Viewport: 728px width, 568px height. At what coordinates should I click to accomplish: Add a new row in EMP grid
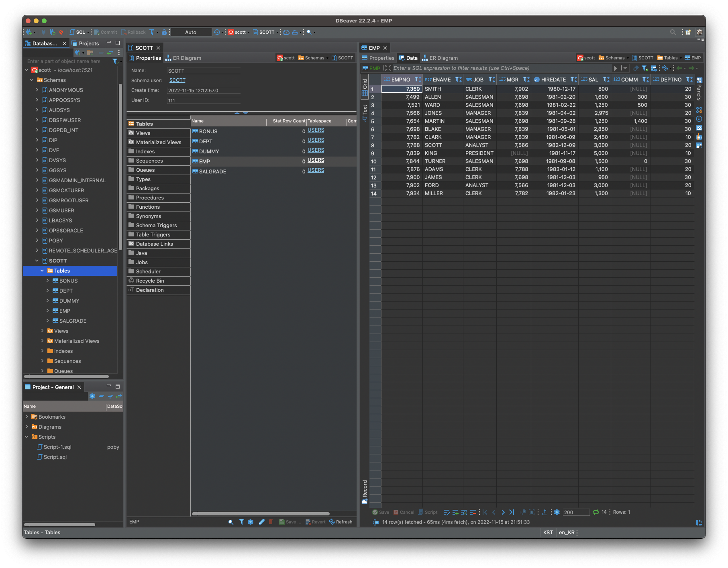455,512
